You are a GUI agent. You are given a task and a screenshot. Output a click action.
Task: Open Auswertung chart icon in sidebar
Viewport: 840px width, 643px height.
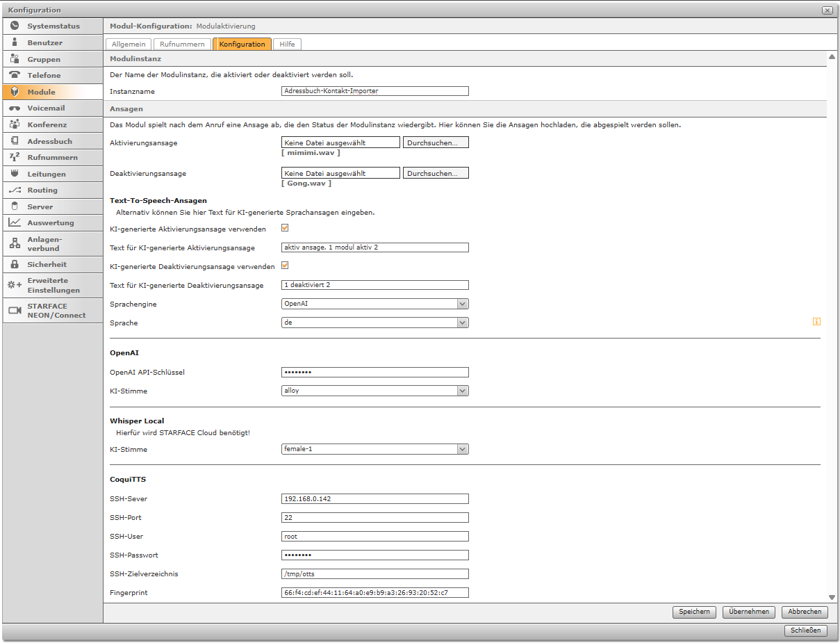[x=15, y=222]
